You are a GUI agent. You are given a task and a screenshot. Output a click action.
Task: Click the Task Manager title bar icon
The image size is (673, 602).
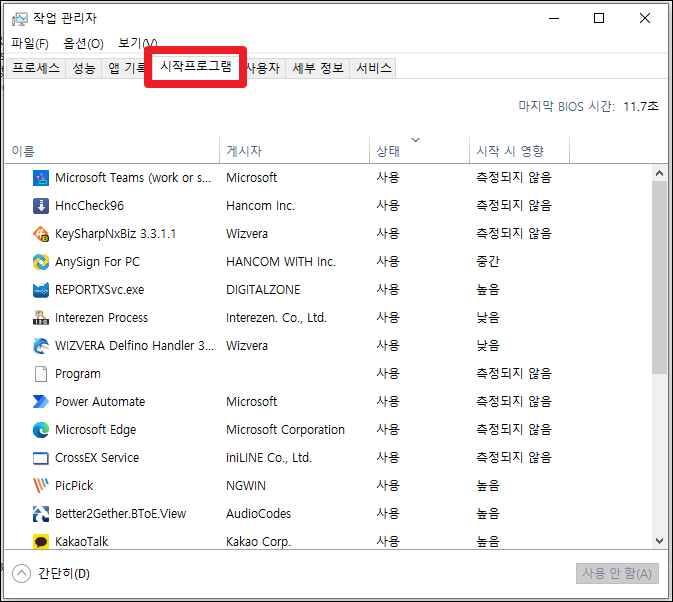point(19,19)
